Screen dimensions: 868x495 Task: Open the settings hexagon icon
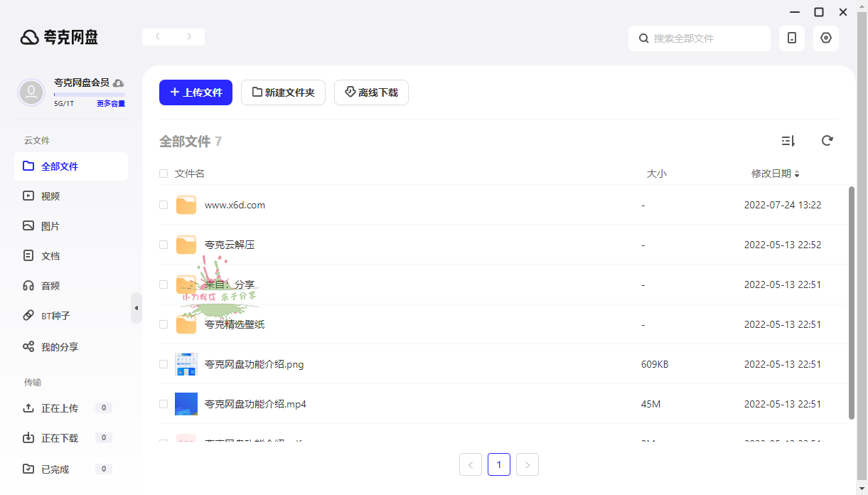825,38
